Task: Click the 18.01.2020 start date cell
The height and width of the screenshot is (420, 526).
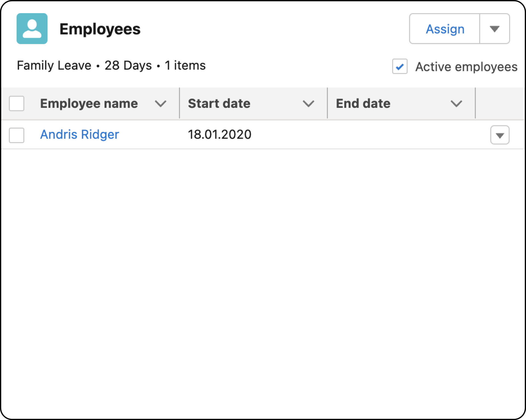Action: tap(220, 134)
